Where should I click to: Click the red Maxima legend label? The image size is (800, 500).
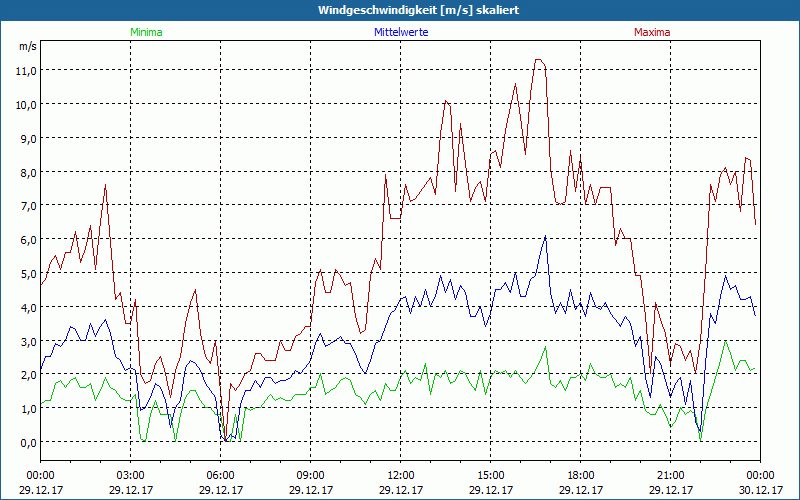651,32
